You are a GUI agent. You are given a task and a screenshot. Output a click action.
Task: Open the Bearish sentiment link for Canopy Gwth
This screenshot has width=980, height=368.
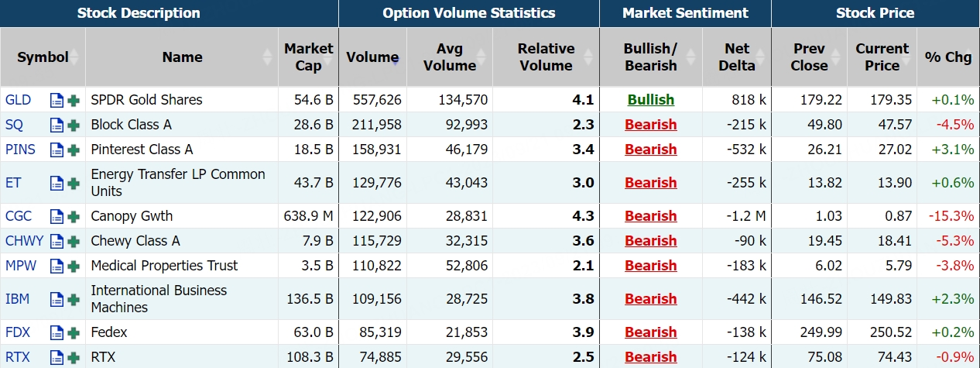point(650,216)
